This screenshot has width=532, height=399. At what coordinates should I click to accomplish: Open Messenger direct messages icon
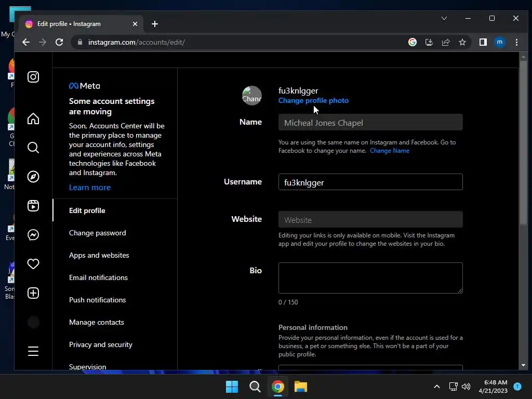[x=33, y=235]
